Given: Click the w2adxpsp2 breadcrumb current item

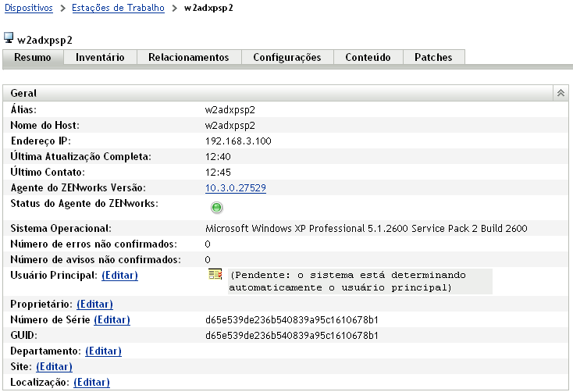Looking at the screenshot, I should pos(208,8).
